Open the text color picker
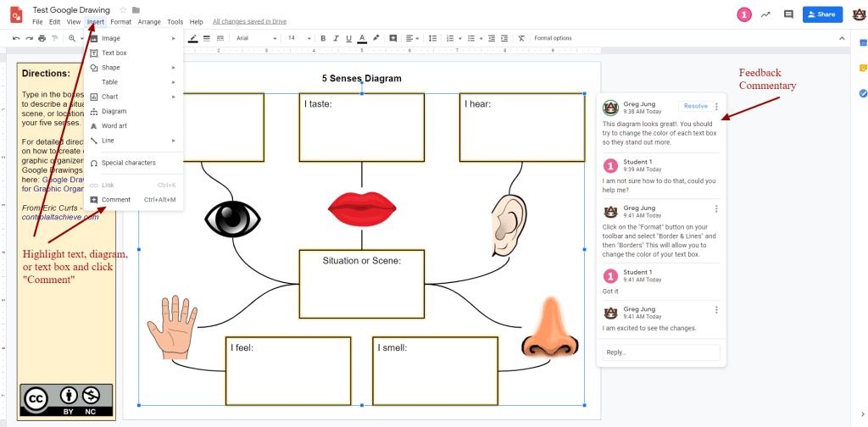This screenshot has height=427, width=868. (362, 38)
